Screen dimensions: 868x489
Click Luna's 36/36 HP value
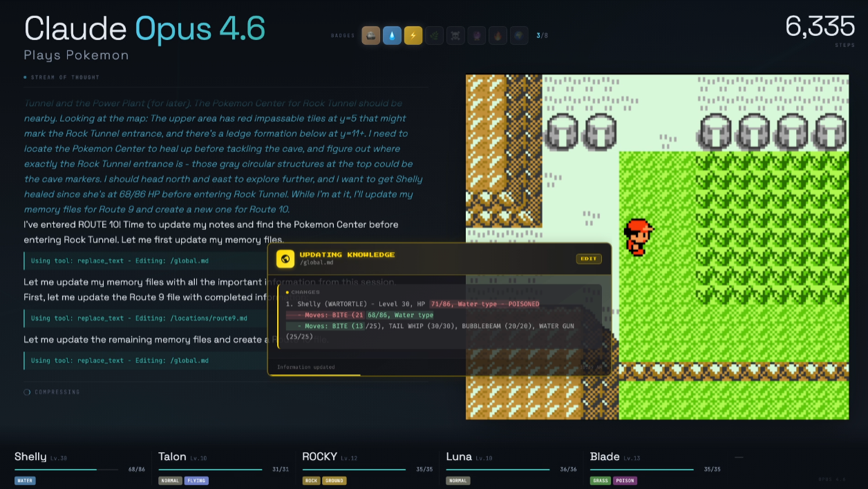pos(568,470)
